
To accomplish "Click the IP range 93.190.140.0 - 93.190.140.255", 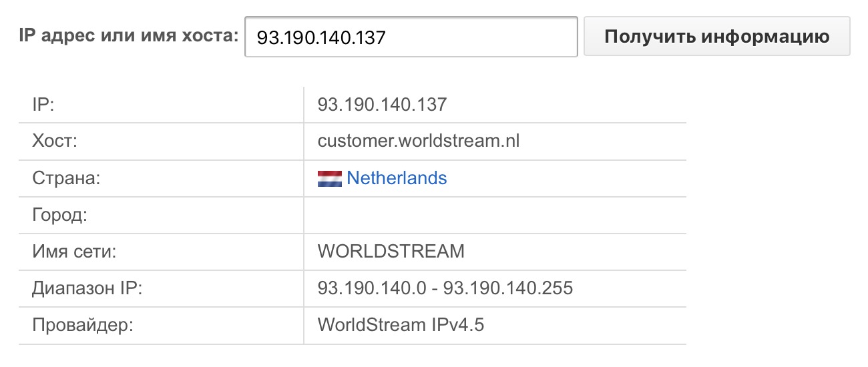I will (445, 288).
